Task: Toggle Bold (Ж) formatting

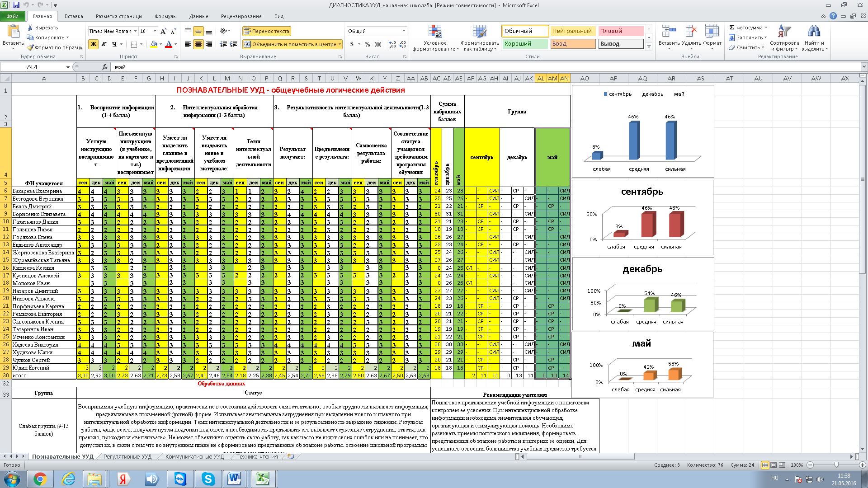Action: tap(94, 44)
